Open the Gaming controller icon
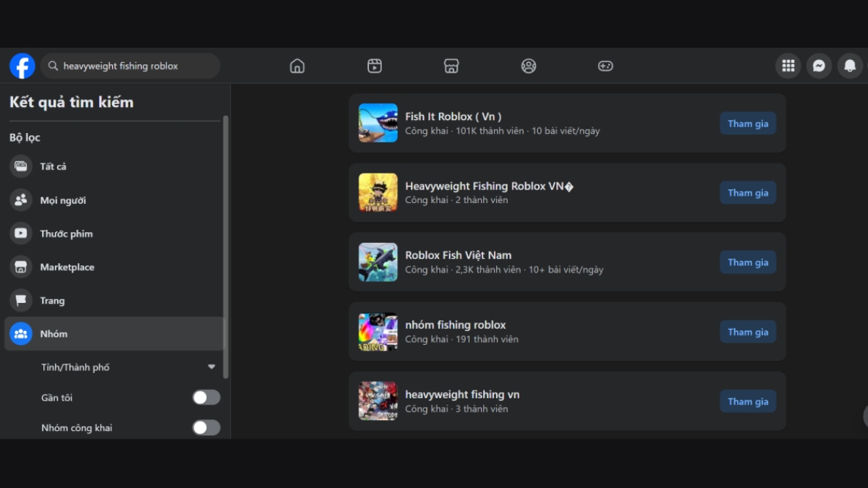 click(x=605, y=66)
